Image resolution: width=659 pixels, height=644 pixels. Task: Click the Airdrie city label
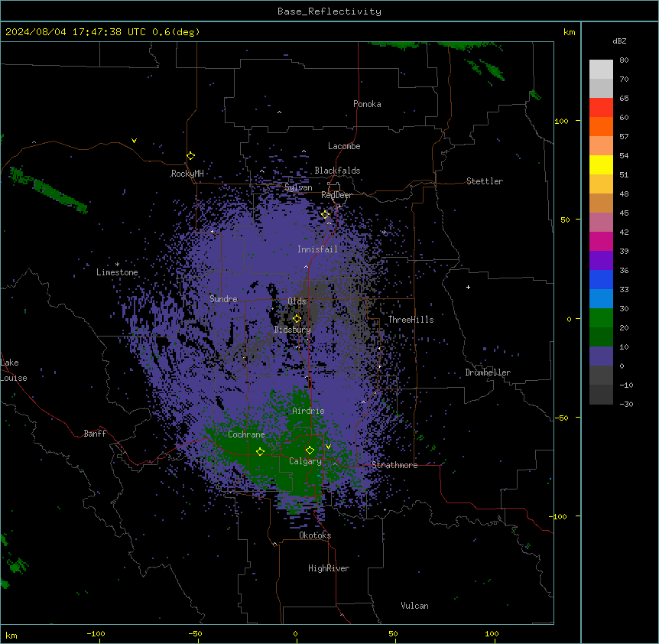click(308, 411)
